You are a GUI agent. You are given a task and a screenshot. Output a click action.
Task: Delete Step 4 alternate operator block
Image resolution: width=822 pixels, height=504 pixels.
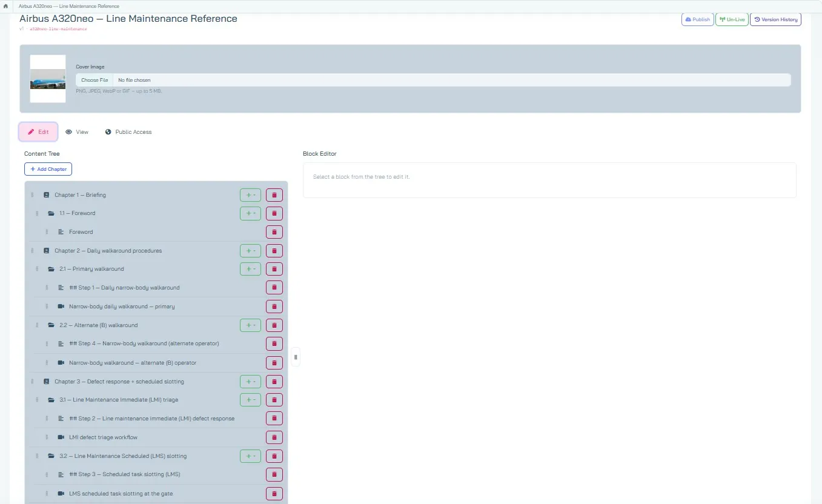click(x=274, y=343)
